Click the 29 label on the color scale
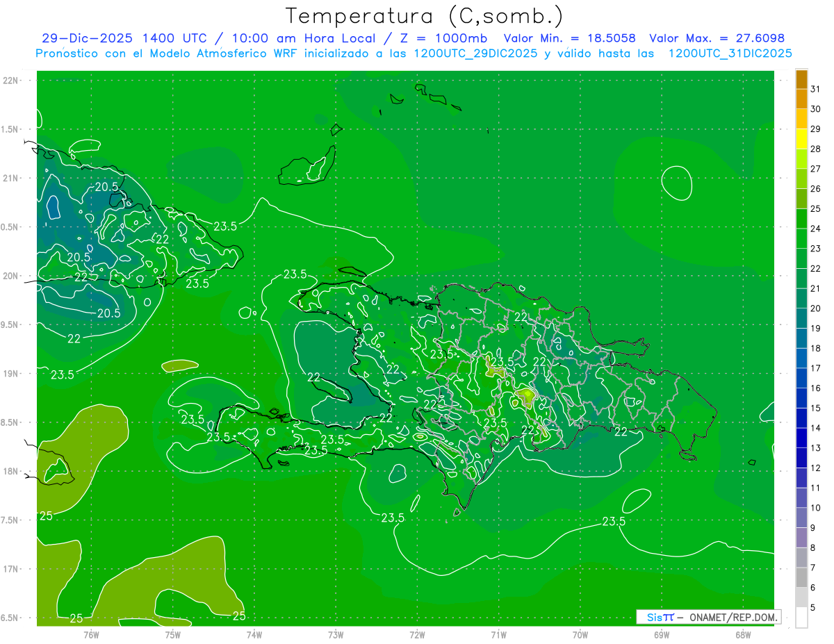The height and width of the screenshot is (644, 834). 816,129
